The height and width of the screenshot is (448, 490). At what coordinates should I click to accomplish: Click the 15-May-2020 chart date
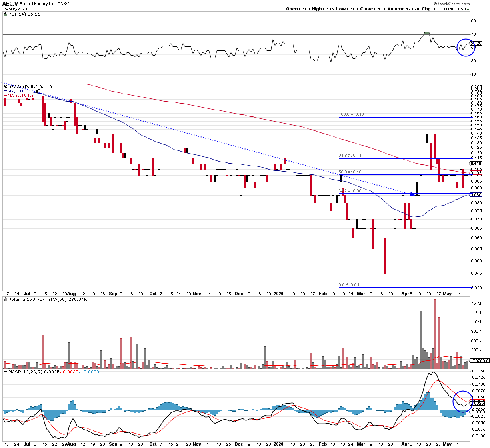tap(14, 9)
